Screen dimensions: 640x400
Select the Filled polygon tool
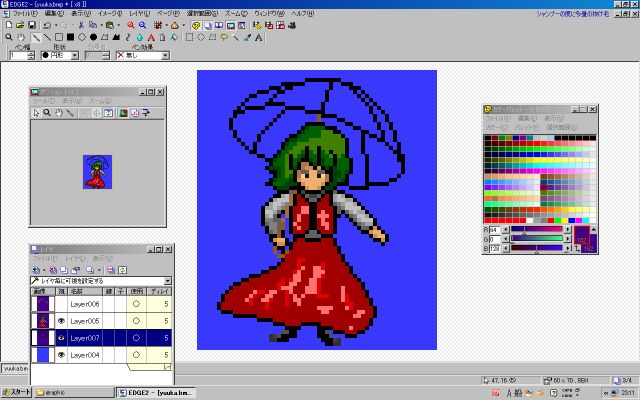coord(116,38)
